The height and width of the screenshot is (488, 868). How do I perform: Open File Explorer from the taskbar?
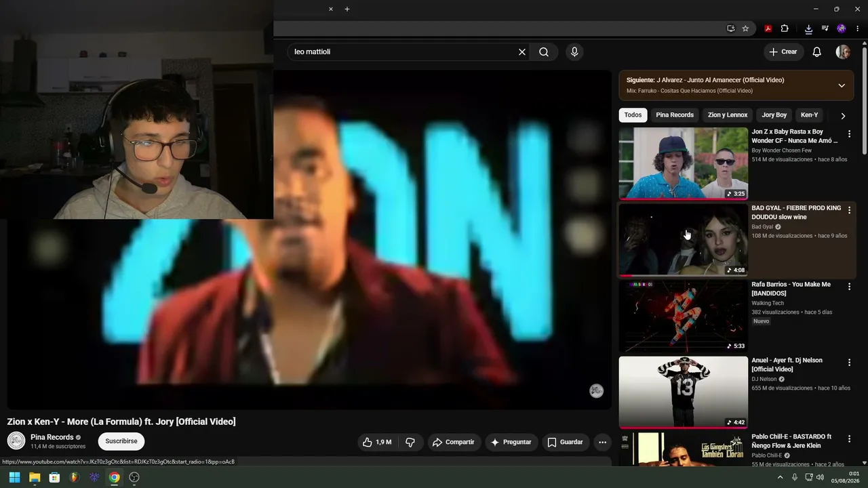point(35,477)
